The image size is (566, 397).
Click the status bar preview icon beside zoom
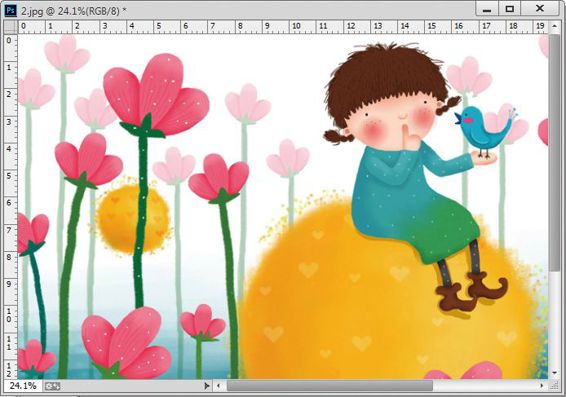point(52,386)
